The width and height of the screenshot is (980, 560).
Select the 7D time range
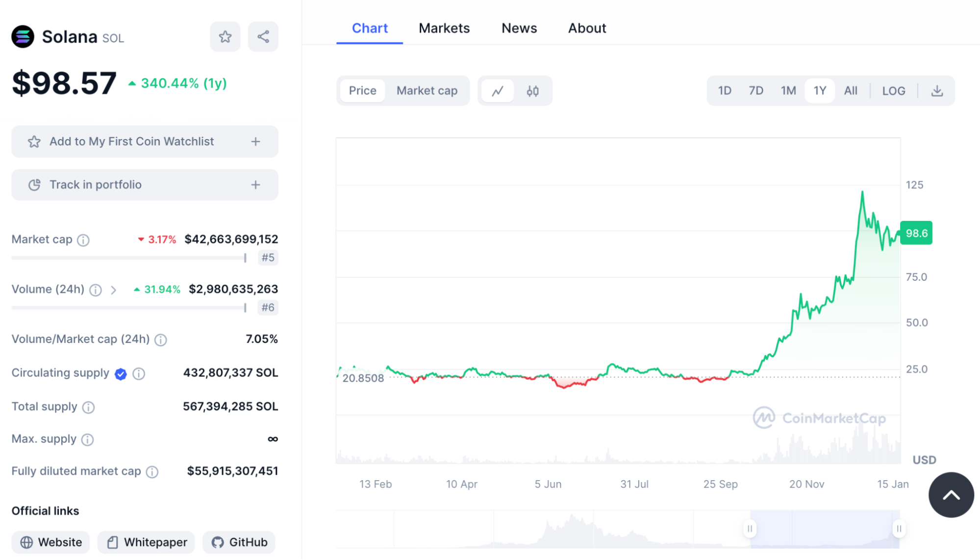(756, 91)
